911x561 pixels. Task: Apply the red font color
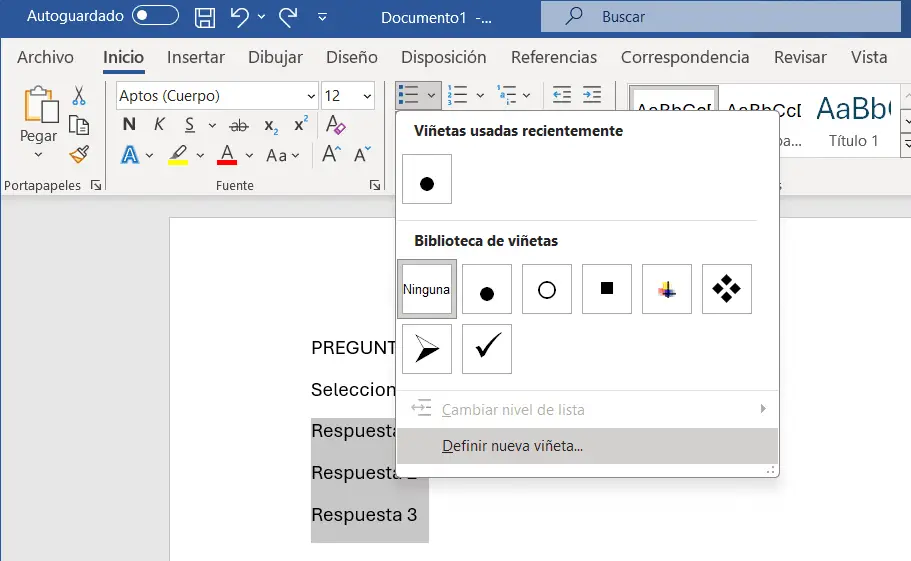tap(227, 155)
